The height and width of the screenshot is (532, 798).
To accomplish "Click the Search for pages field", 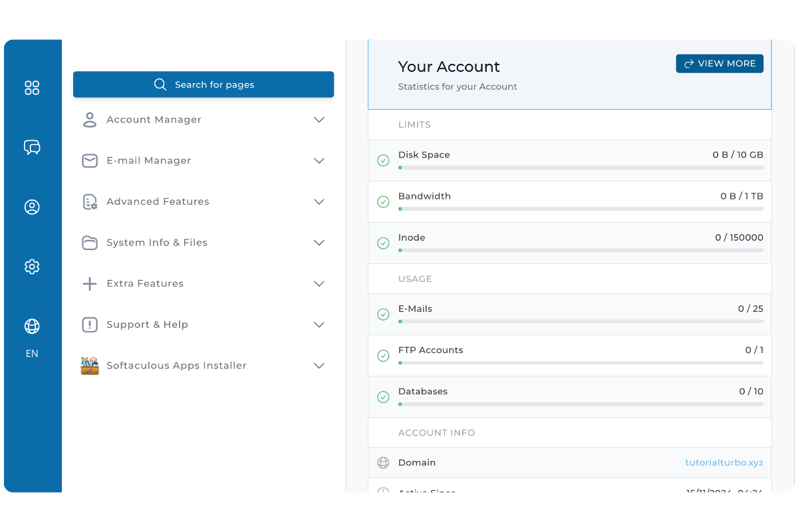I will pyautogui.click(x=203, y=84).
